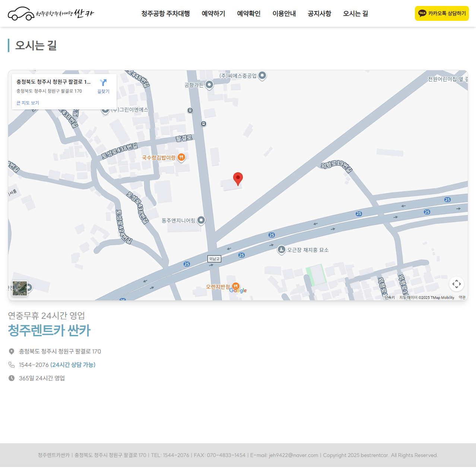Click the map card title 충청북도 청주시 청원구 팔결로 1...
The image size is (476, 473).
coord(54,82)
